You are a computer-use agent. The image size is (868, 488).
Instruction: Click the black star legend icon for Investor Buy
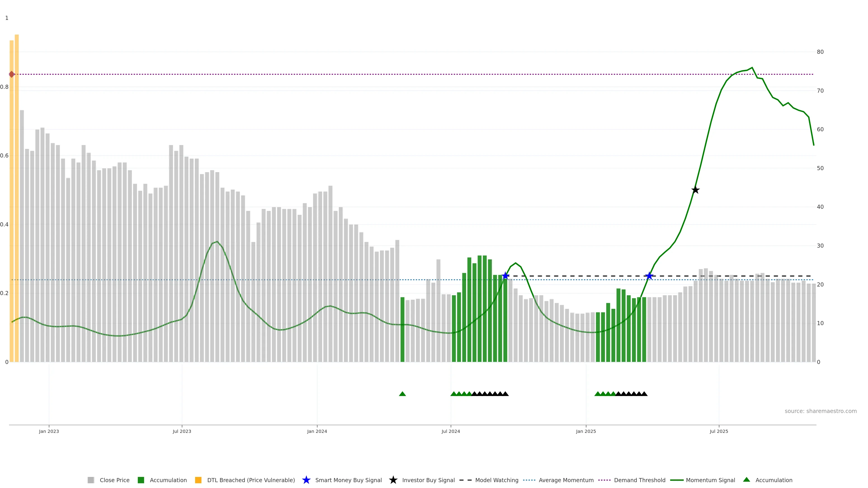393,480
